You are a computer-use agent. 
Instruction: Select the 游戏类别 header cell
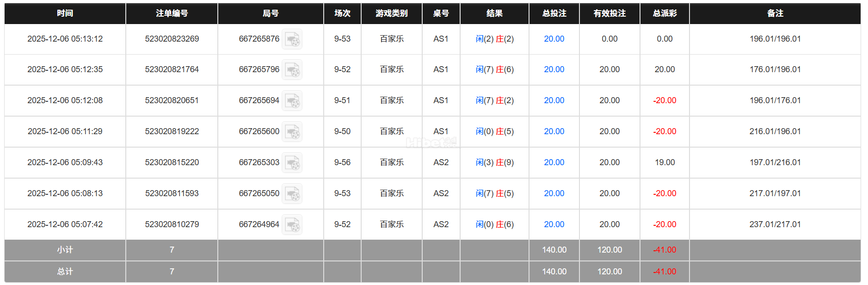(x=391, y=13)
